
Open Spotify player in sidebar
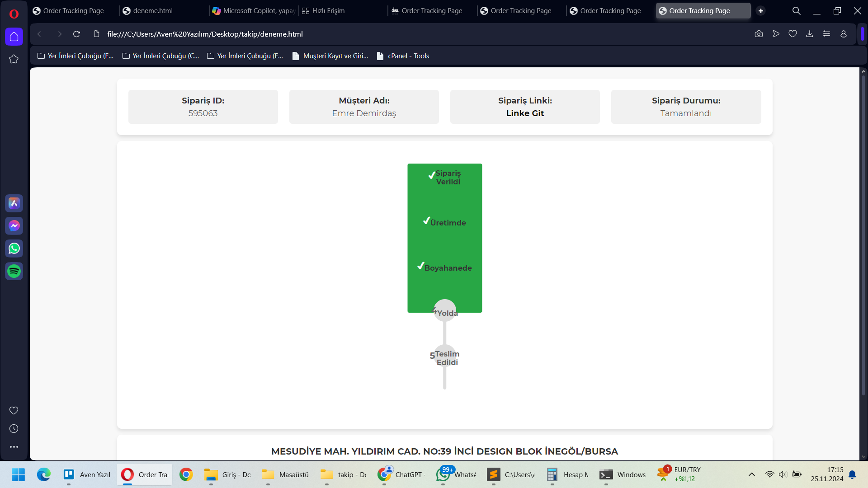[x=14, y=271]
